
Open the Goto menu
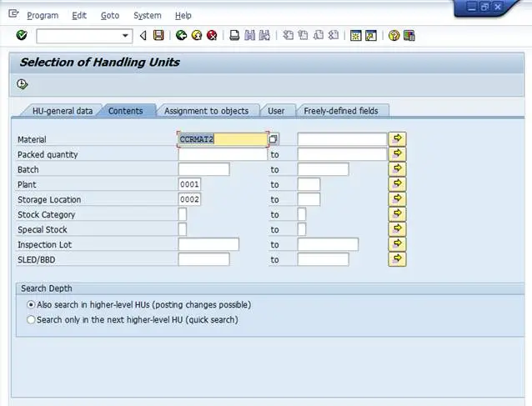click(110, 15)
